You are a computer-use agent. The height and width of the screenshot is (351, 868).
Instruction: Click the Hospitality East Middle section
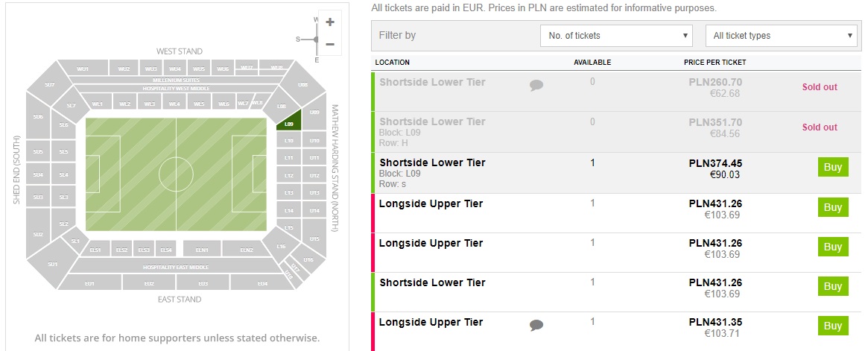pyautogui.click(x=176, y=267)
